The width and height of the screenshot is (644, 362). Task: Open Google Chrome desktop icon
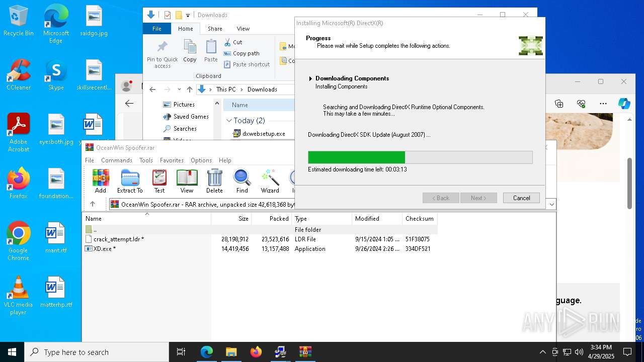click(x=19, y=241)
